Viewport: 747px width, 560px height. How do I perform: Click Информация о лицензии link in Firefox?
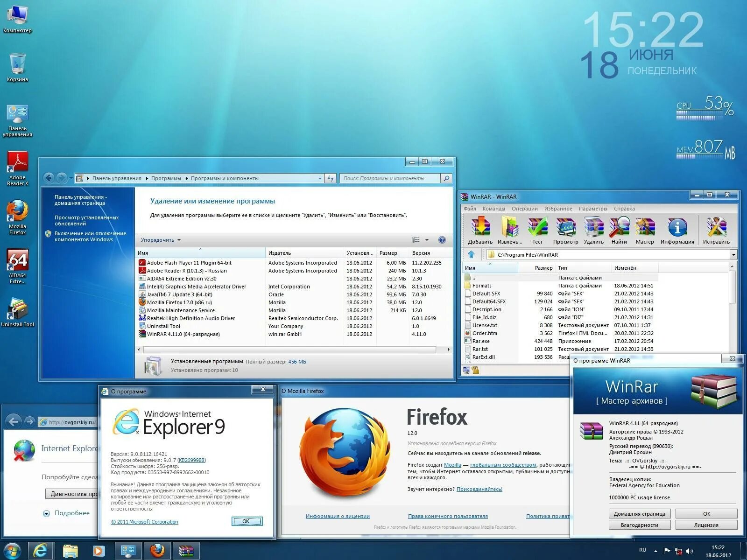coord(338,516)
